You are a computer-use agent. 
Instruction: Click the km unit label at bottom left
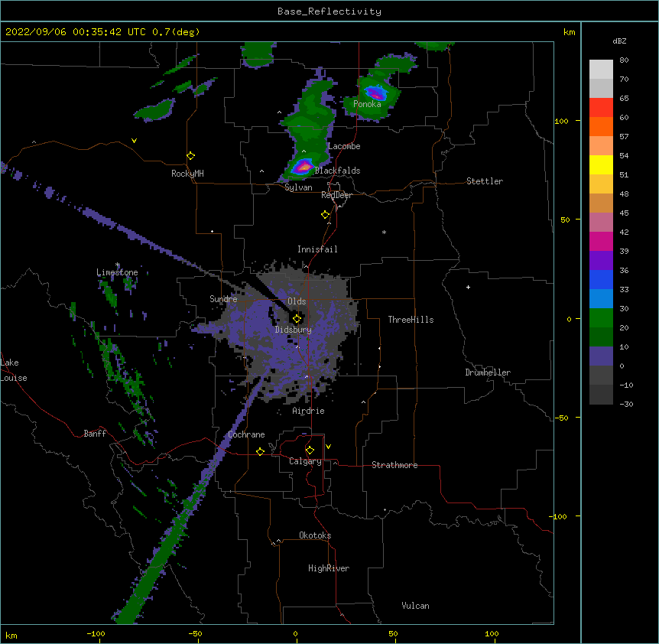[x=11, y=635]
